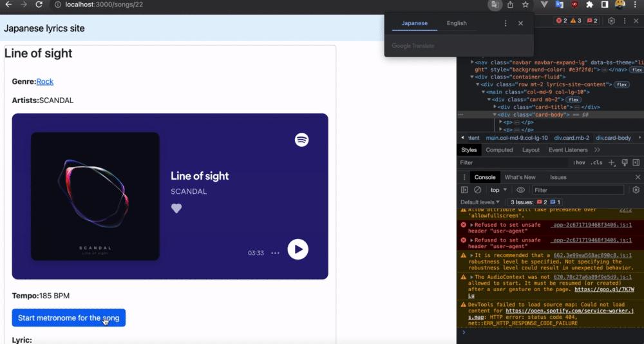Screen dimensions: 644x344
Task: Select the Styles tab
Action: coord(469,150)
